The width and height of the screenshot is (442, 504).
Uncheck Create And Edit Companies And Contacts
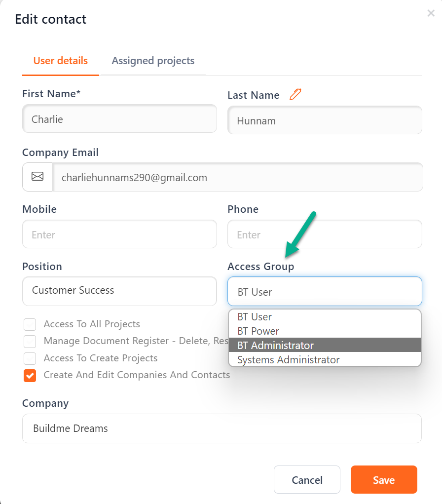point(30,376)
